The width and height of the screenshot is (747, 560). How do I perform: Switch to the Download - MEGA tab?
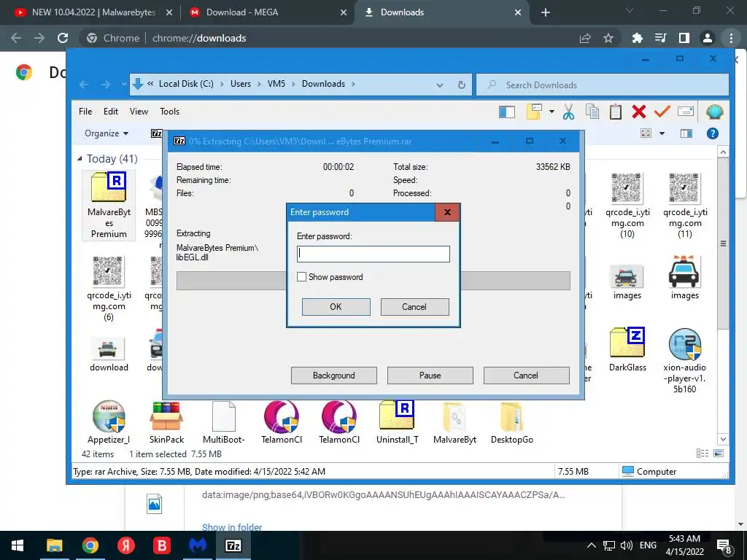[x=268, y=12]
